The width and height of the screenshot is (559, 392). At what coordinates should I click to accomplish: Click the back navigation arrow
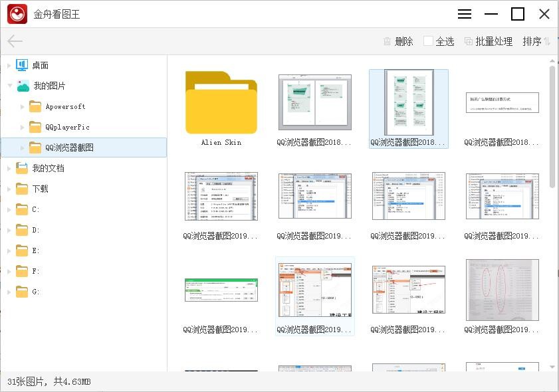click(15, 41)
